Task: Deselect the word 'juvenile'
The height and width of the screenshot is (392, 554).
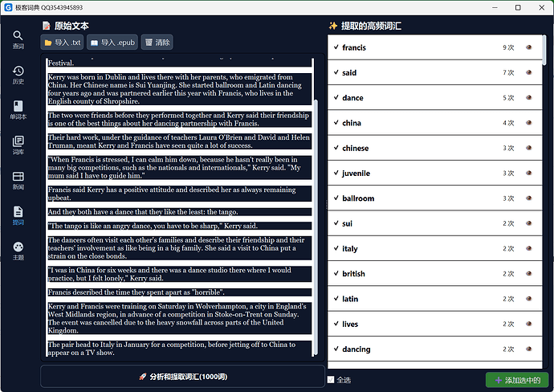Action: [336, 174]
